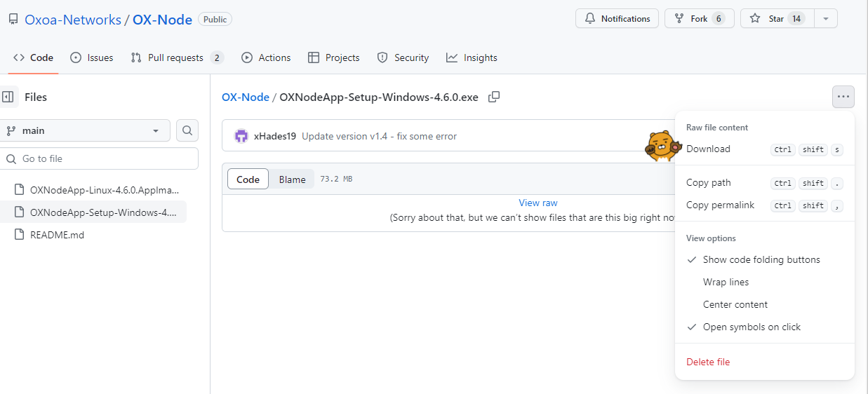Open the OX-Node repository title link
This screenshot has height=394, width=868.
pyautogui.click(x=162, y=20)
